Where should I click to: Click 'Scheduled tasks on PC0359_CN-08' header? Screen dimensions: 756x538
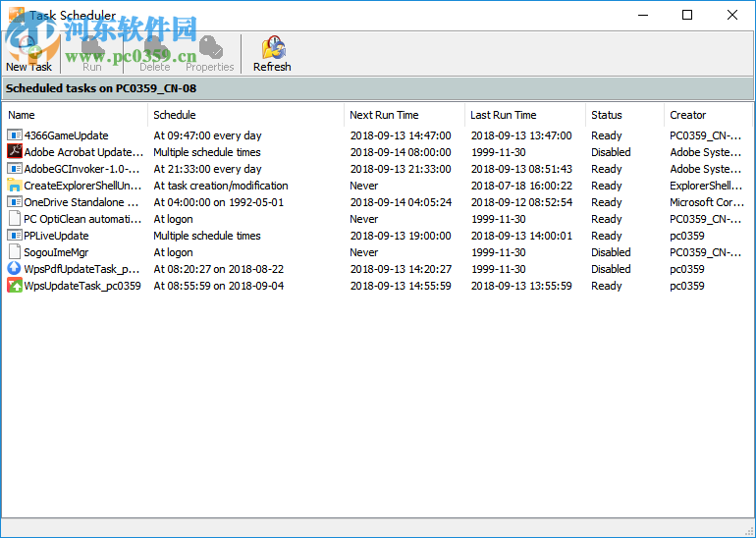tap(101, 88)
